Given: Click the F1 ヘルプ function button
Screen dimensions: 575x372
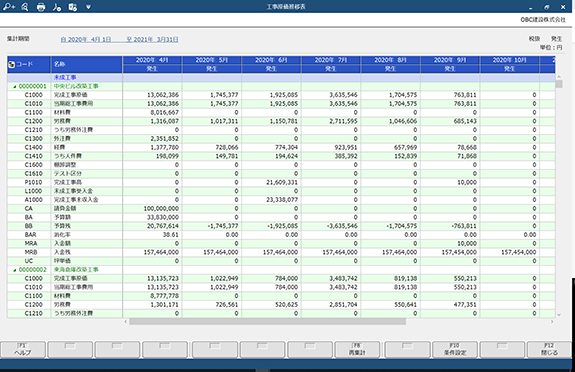Looking at the screenshot, I should point(23,350).
